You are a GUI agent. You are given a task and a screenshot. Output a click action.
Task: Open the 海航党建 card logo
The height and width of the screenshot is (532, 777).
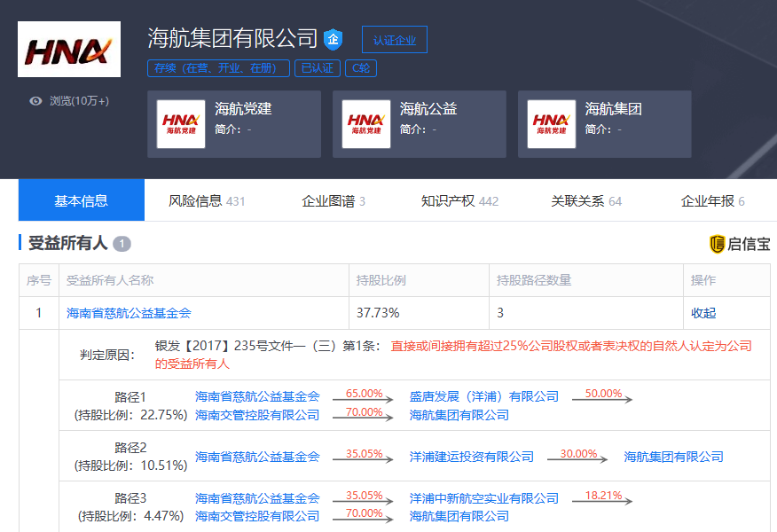[181, 124]
